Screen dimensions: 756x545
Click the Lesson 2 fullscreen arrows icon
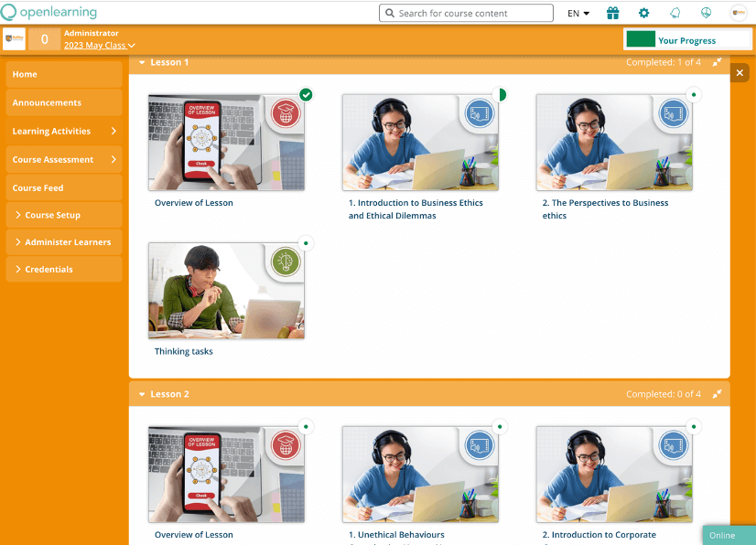click(718, 394)
